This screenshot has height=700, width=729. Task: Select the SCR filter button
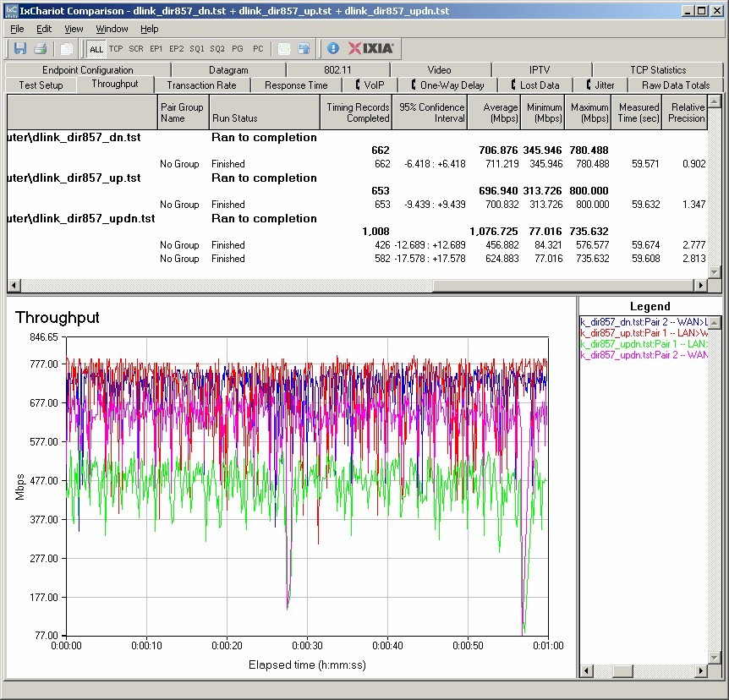(x=136, y=48)
